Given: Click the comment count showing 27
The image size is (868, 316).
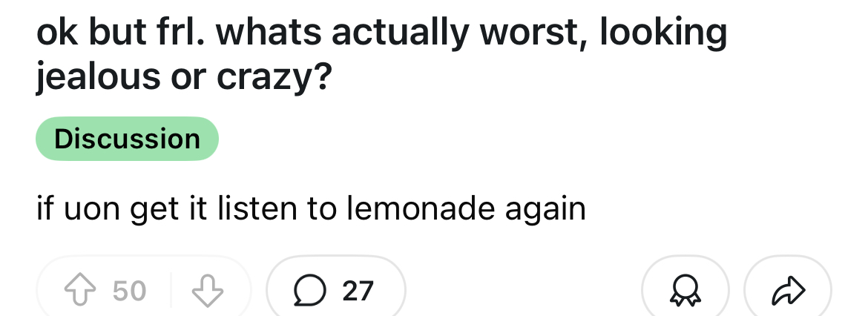Looking at the screenshot, I should point(358,291).
